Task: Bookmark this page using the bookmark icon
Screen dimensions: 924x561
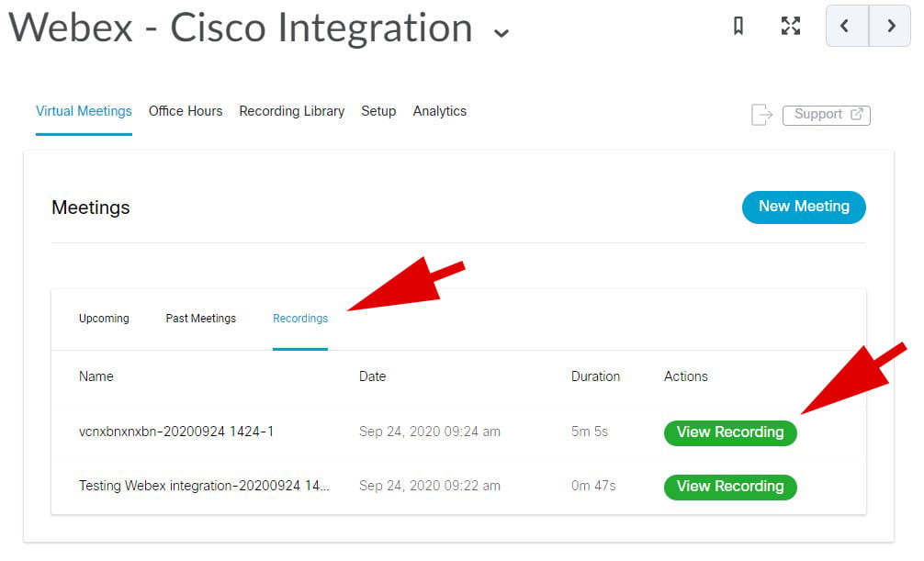Action: coord(738,27)
